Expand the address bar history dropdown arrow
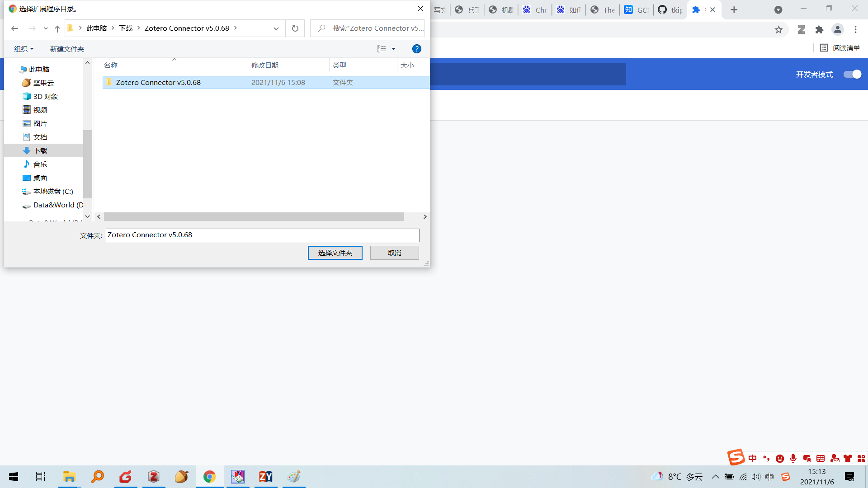 [276, 28]
